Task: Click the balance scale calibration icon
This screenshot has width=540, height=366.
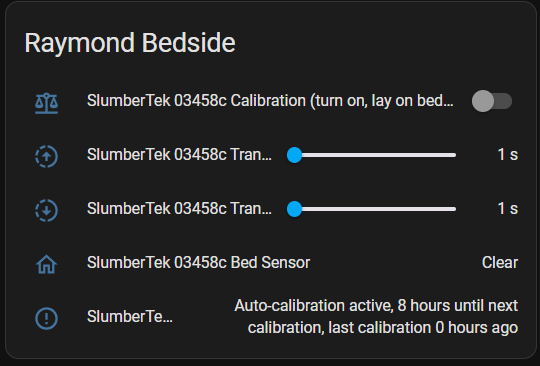Action: point(46,103)
